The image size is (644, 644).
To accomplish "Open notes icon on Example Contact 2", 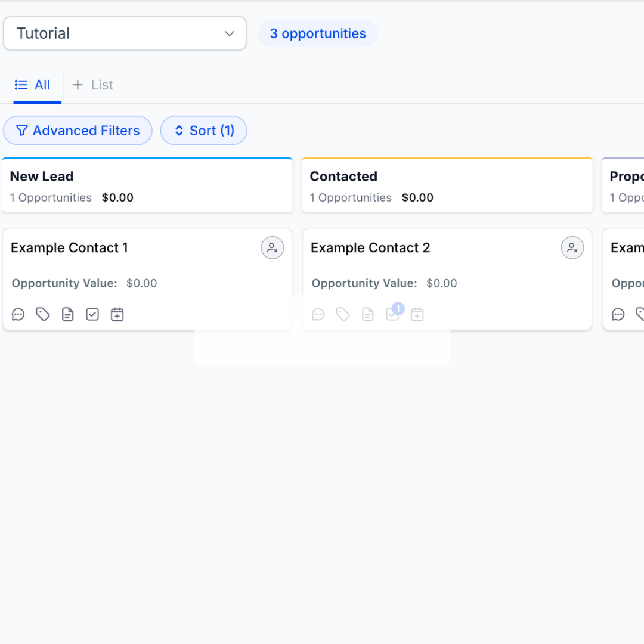I will tap(368, 314).
